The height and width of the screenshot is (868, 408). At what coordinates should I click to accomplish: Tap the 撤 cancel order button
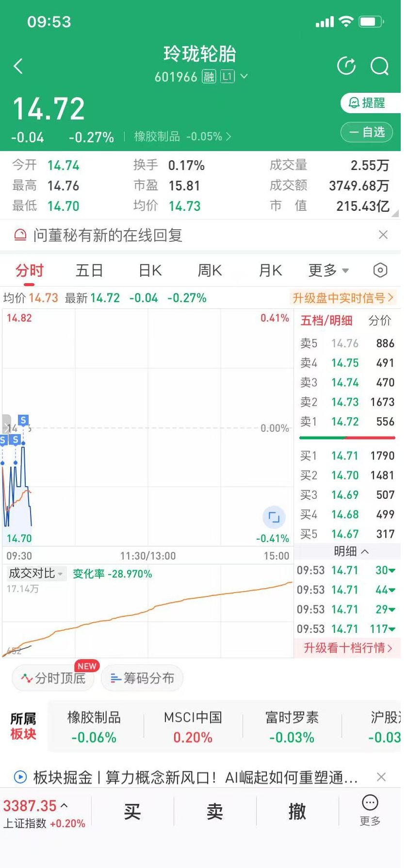click(x=297, y=812)
